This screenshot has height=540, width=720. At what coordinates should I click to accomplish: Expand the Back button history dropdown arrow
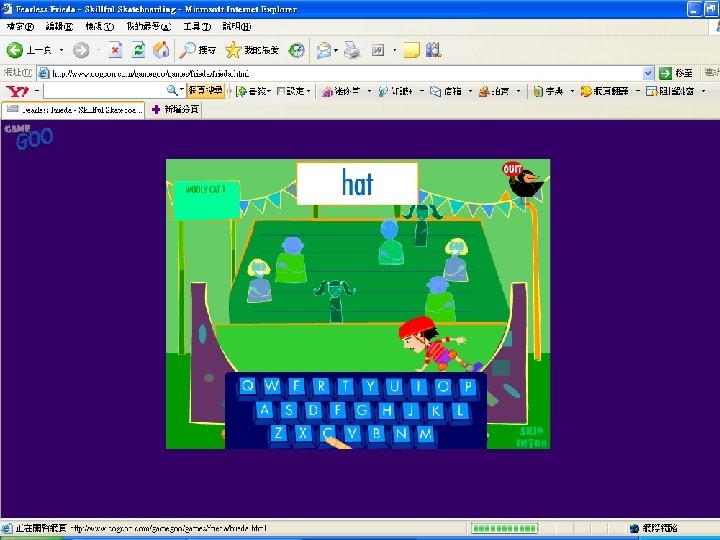62,50
